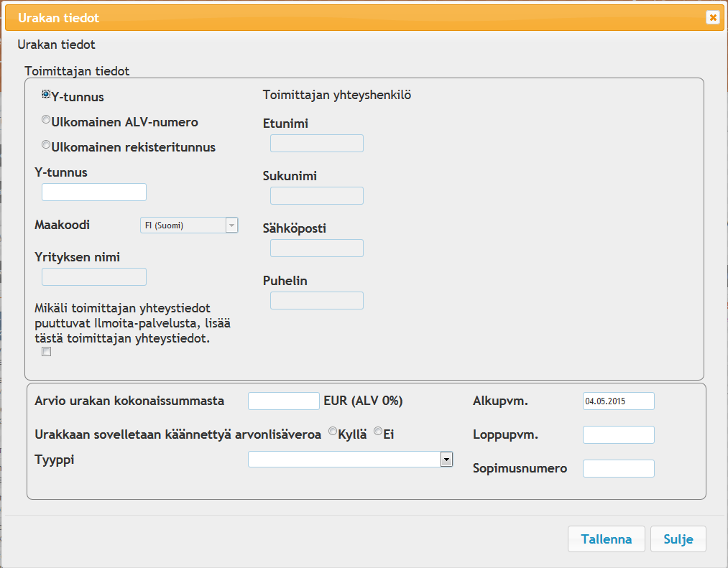Click the Tallenna button
This screenshot has height=568, width=728.
pyautogui.click(x=607, y=539)
